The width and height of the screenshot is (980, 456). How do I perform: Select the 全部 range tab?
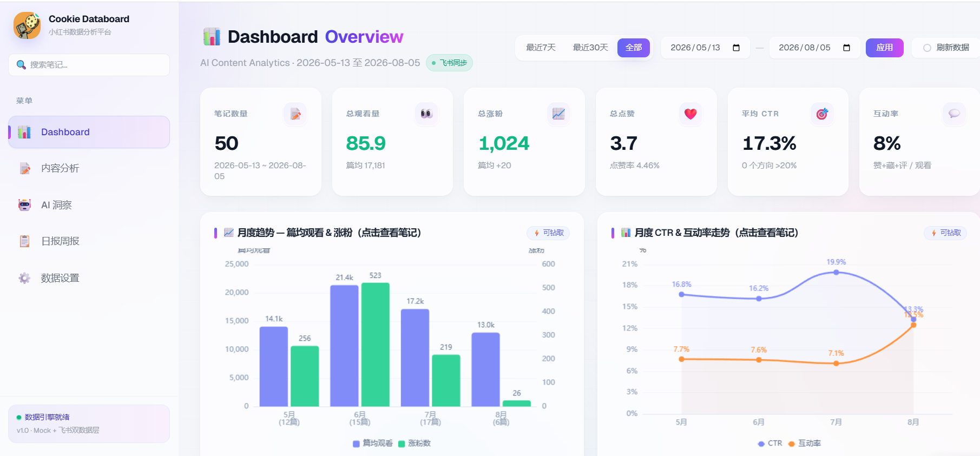[x=634, y=48]
